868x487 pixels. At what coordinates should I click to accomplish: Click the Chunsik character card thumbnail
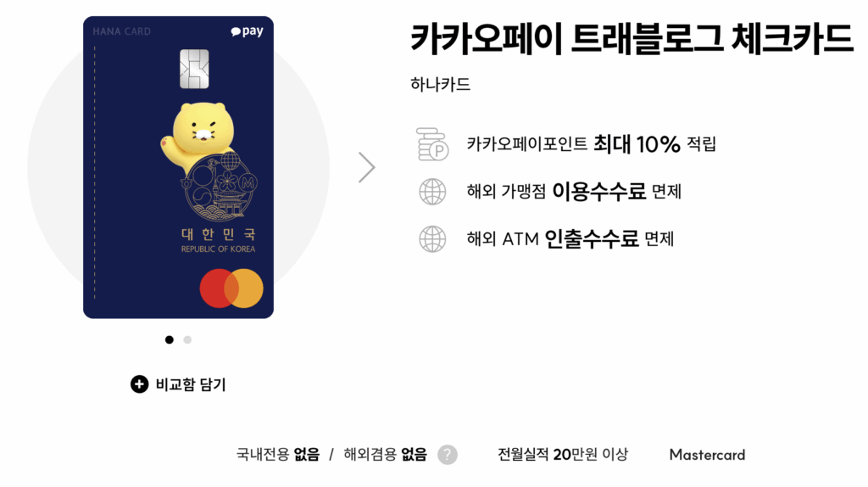tap(178, 167)
